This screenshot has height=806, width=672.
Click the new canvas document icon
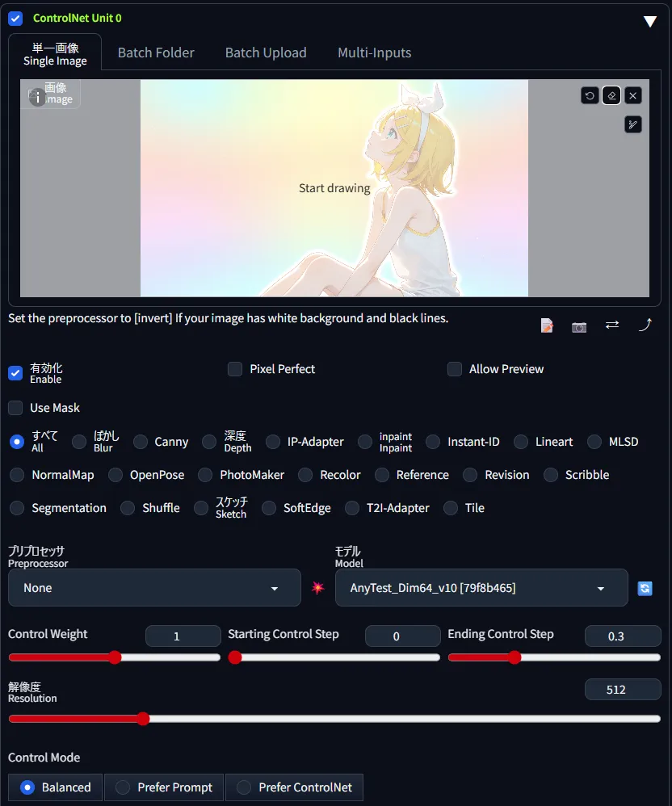(x=547, y=325)
